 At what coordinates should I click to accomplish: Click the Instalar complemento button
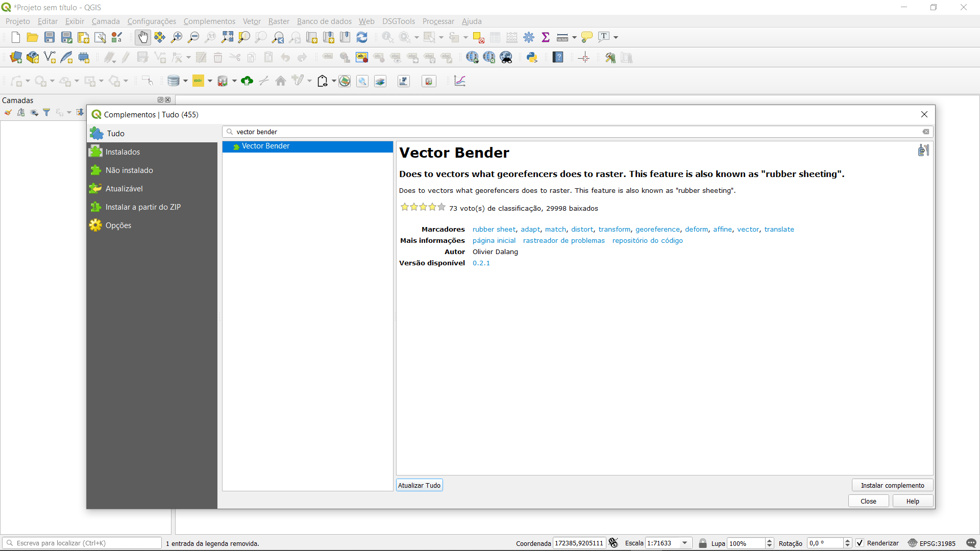point(892,485)
